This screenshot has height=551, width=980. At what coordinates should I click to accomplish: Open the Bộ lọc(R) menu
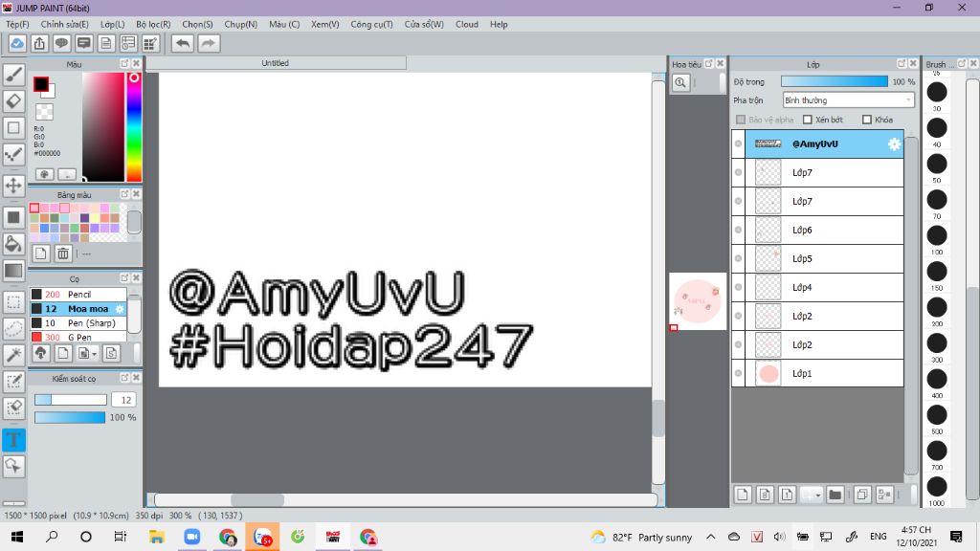pyautogui.click(x=153, y=24)
